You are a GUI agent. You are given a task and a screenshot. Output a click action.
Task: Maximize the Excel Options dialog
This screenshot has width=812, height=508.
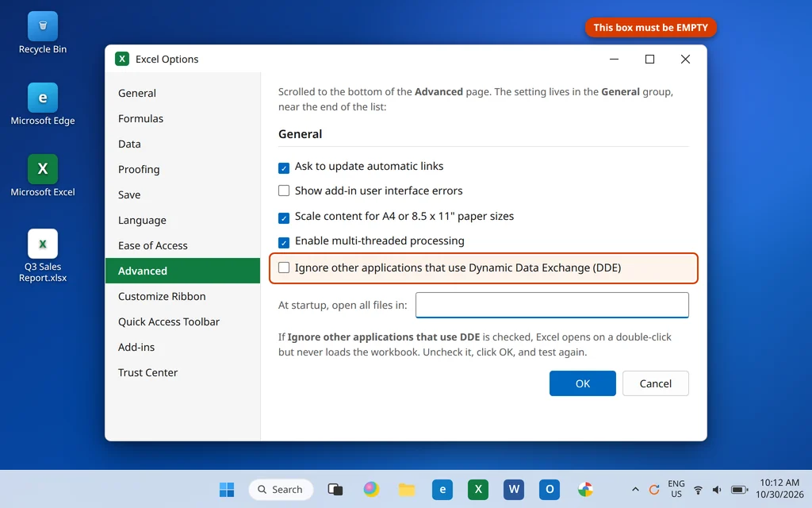click(649, 59)
